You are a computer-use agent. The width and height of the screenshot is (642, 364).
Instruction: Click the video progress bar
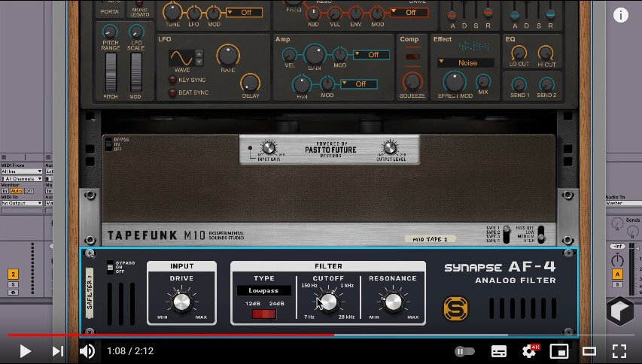321,335
